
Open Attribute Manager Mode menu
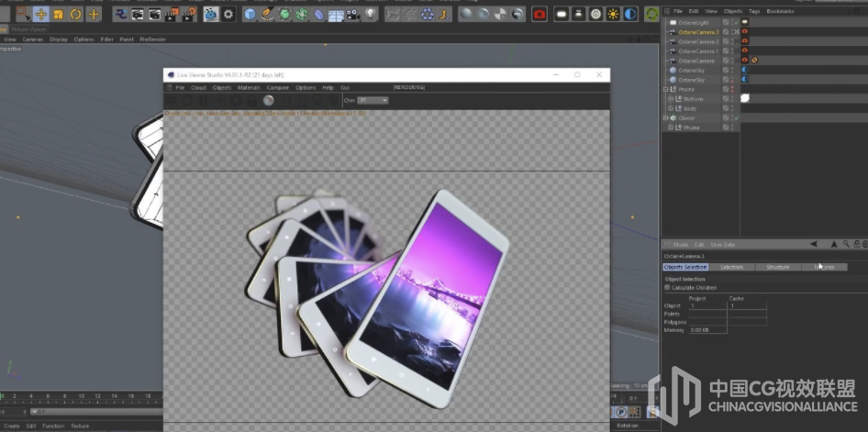pyautogui.click(x=680, y=245)
